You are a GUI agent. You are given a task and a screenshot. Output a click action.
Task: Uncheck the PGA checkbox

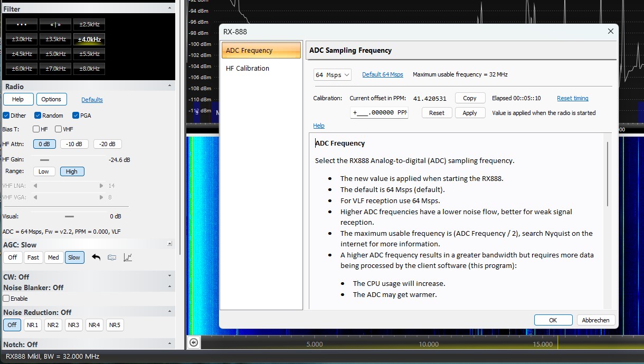pos(75,116)
